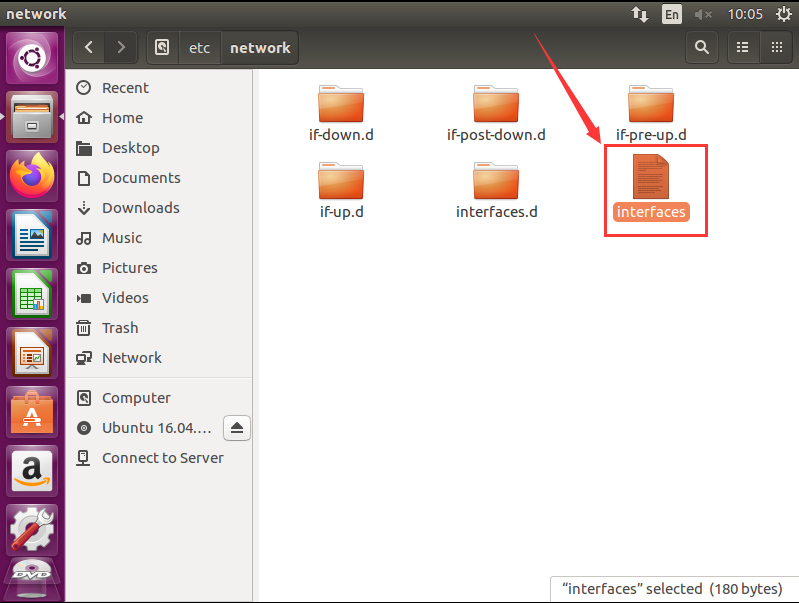This screenshot has height=603, width=799.
Task: Open Videos in the sidebar
Action: pyautogui.click(x=158, y=298)
